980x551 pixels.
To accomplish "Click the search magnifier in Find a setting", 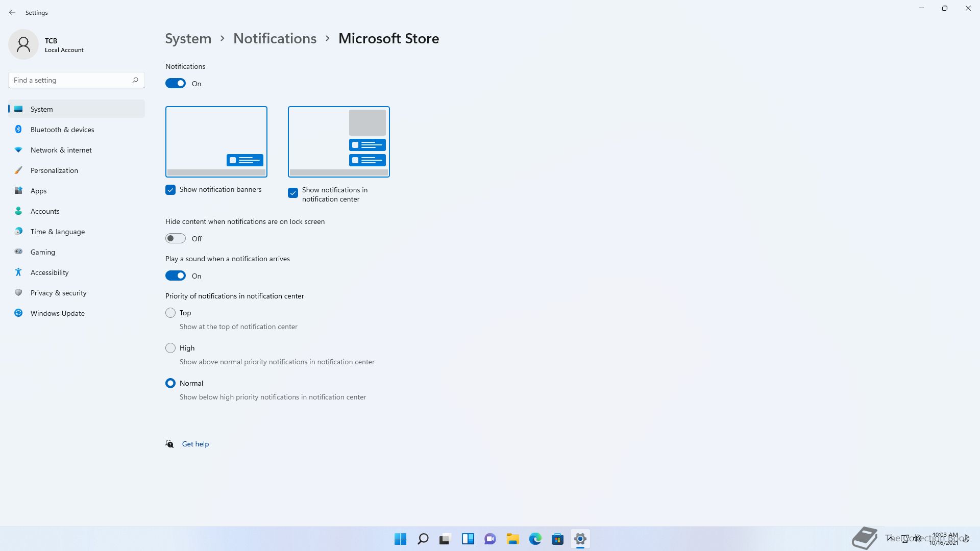I will click(x=135, y=80).
